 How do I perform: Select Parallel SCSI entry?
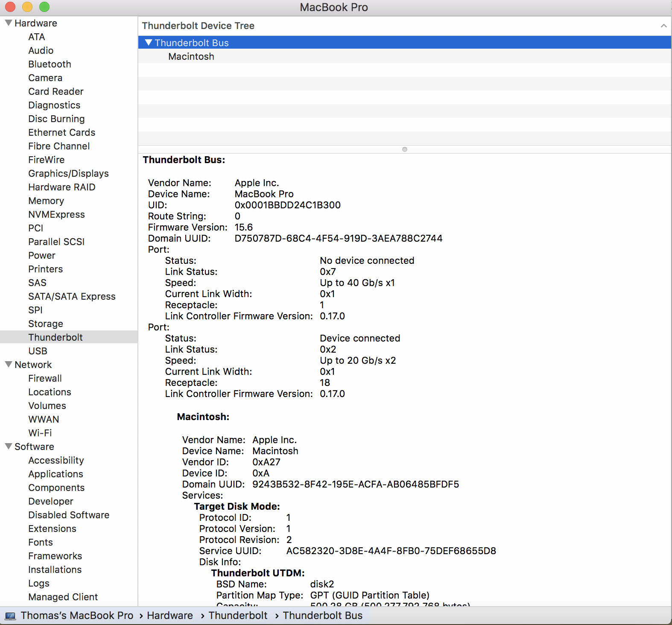[56, 242]
